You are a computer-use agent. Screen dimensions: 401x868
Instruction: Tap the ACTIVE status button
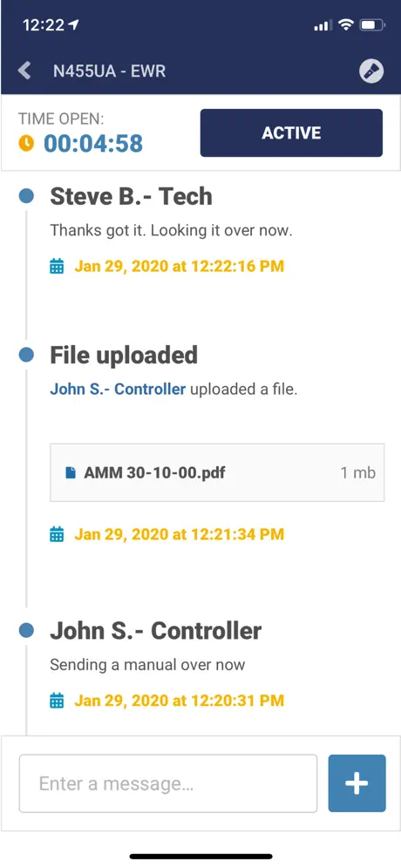click(x=291, y=132)
